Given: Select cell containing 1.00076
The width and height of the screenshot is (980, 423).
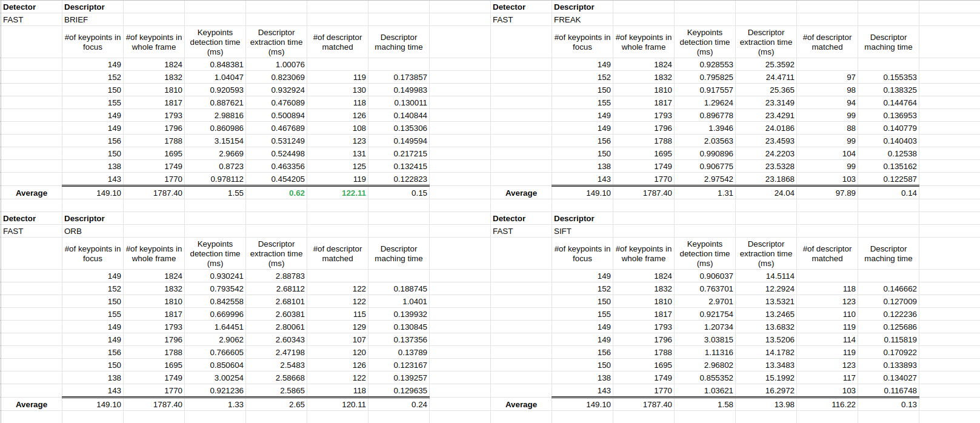Looking at the screenshot, I should click(x=276, y=64).
